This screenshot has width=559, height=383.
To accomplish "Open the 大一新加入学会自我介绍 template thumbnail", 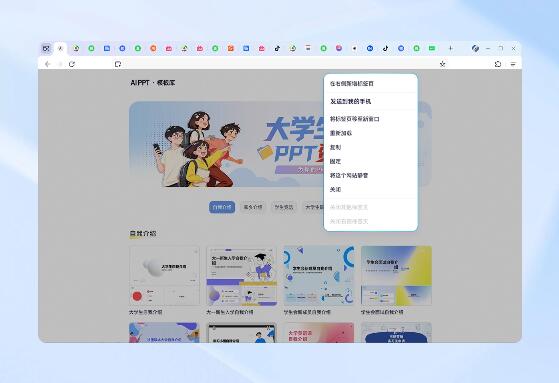I will (x=241, y=276).
